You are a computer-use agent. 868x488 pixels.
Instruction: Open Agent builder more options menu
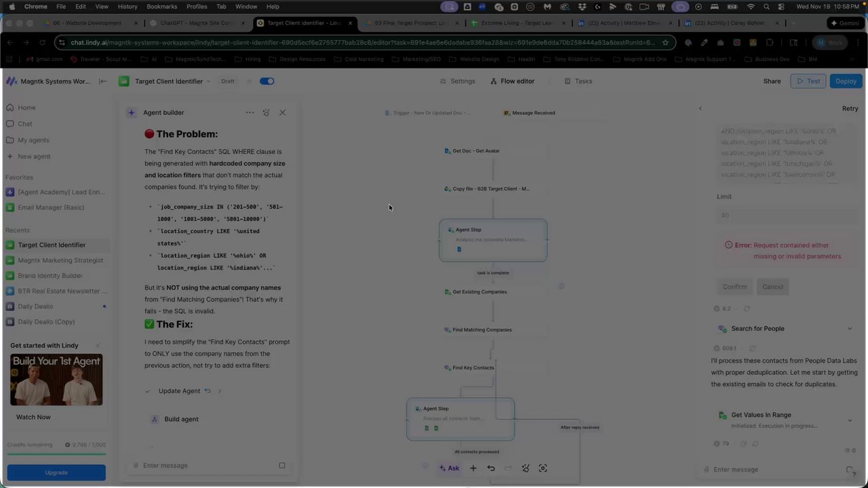point(250,113)
